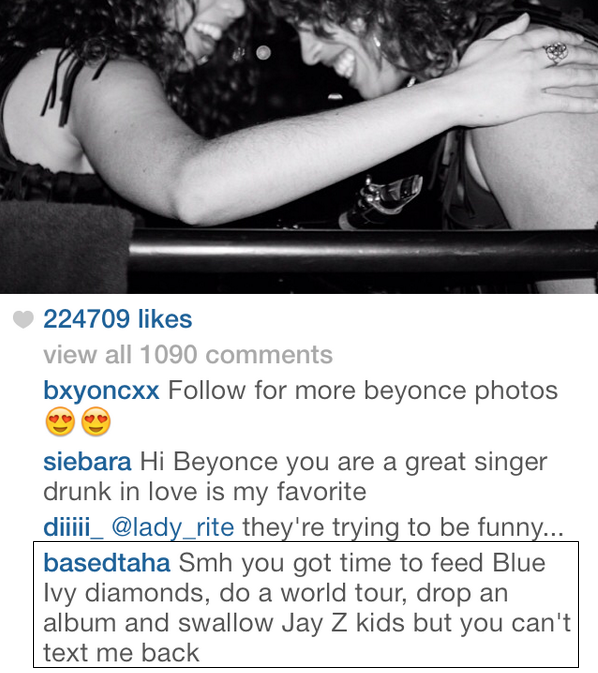This screenshot has width=598, height=673.
Task: Open the 224709 likes list
Action: coord(118,319)
